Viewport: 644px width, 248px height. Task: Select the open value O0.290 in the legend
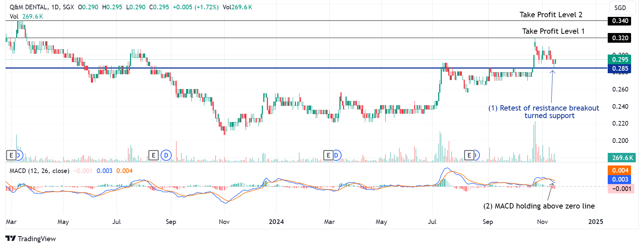[88, 7]
